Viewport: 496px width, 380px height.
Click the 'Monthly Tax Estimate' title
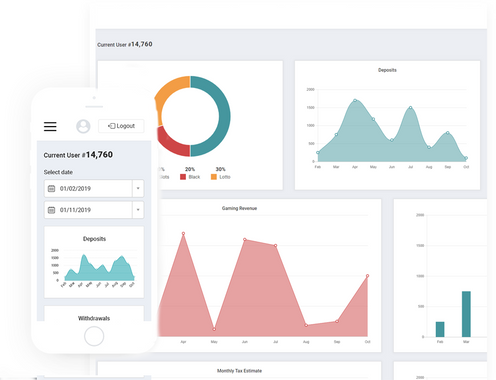239,371
